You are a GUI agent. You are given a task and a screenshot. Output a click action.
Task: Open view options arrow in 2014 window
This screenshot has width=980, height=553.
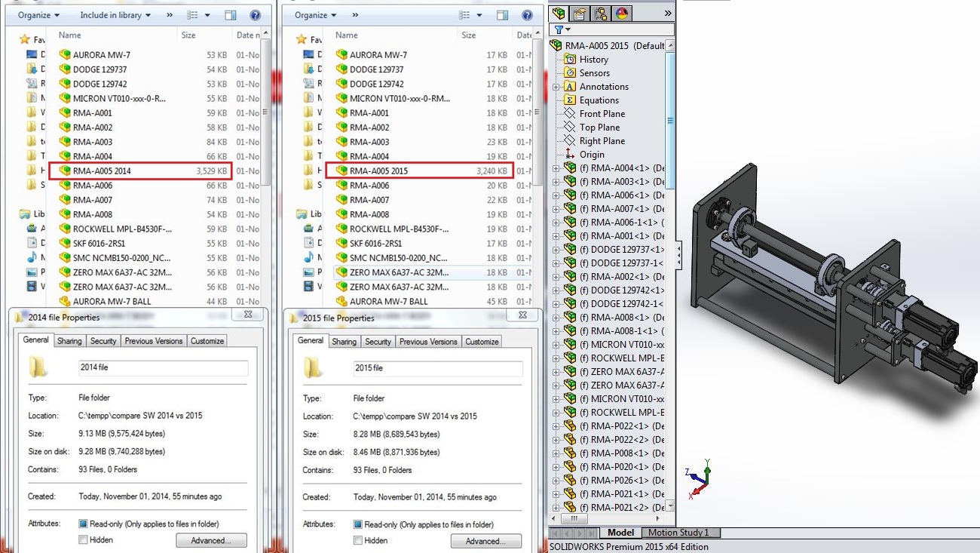[207, 15]
